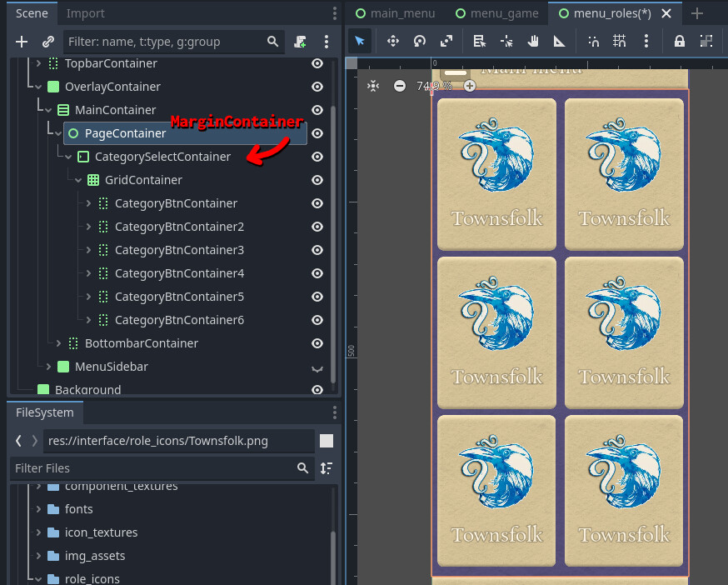Go forward in FileSystem path history
Viewport: 728px width, 585px height.
tap(34, 441)
